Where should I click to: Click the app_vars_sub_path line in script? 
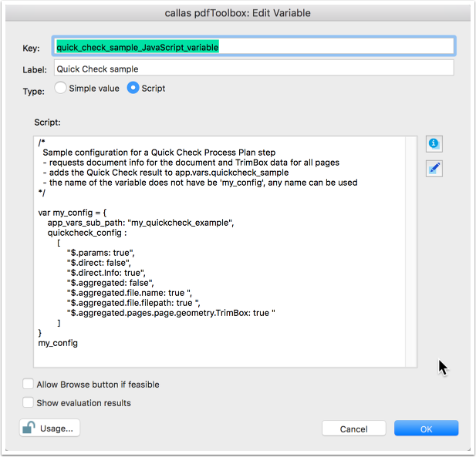pos(140,223)
